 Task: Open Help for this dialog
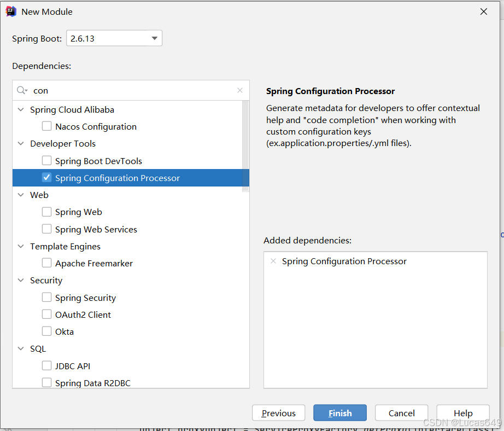463,413
